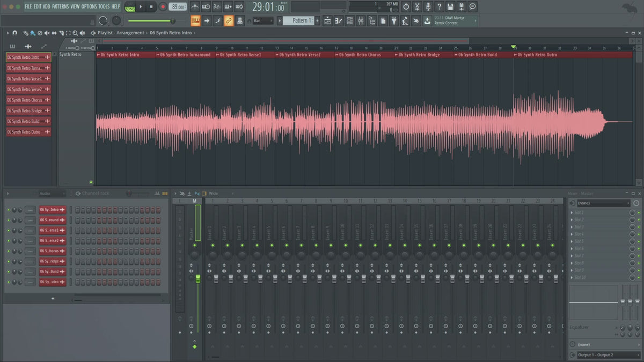Open the Bar snap dropdown
The height and width of the screenshot is (362, 644).
[263, 21]
